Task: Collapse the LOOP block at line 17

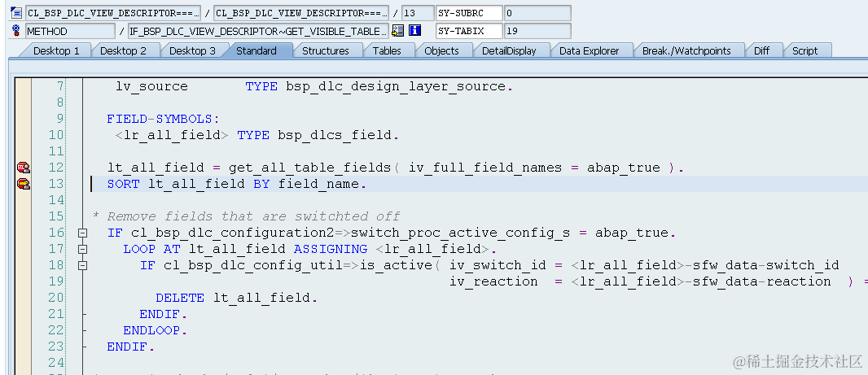Action: 82,250
